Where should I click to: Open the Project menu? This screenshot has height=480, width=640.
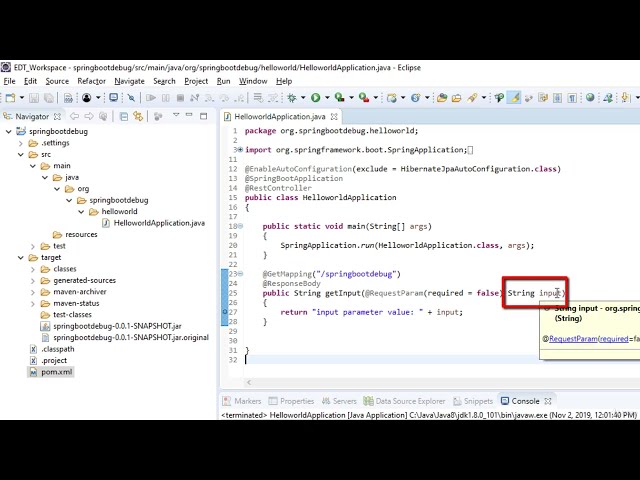(196, 81)
